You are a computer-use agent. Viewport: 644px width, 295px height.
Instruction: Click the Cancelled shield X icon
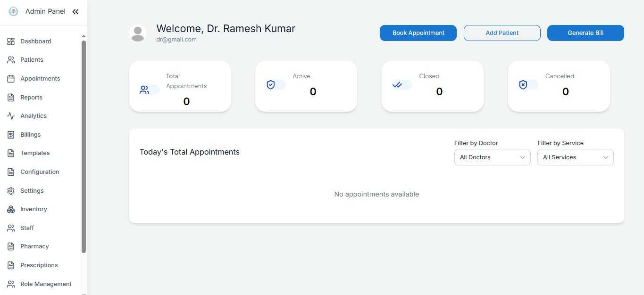(523, 85)
